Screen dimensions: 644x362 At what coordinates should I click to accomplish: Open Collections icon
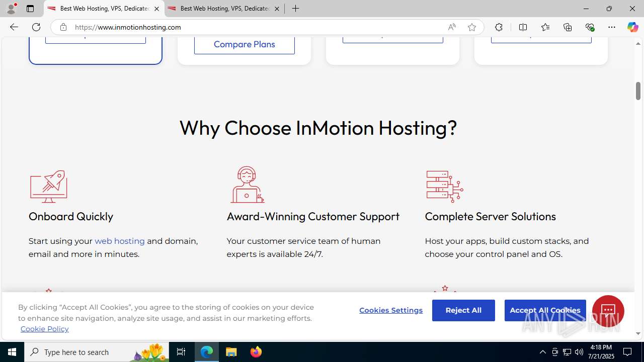(x=568, y=27)
